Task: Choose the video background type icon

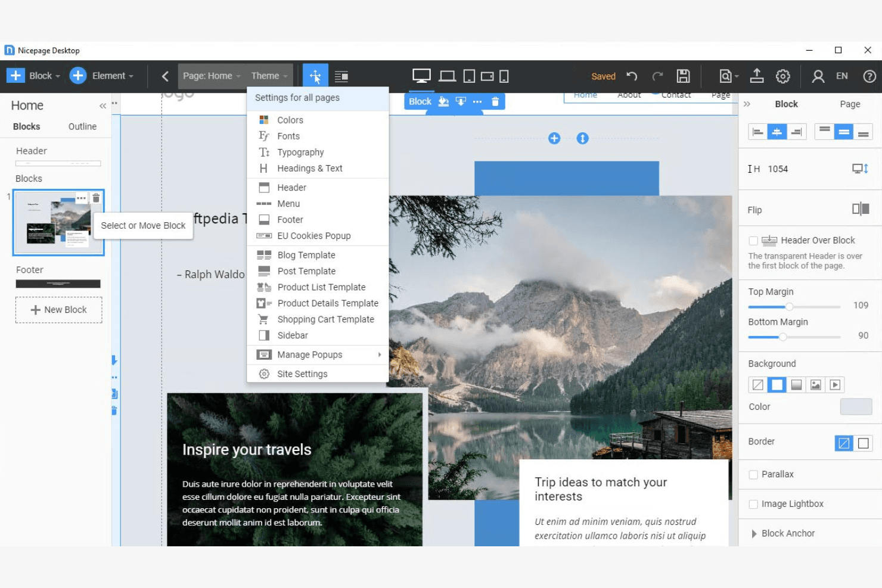Action: click(x=835, y=385)
